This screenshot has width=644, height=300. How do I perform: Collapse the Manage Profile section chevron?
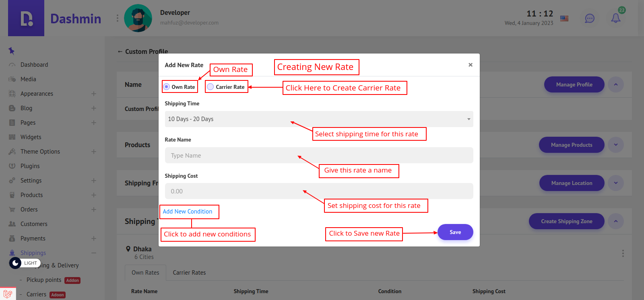tap(615, 84)
